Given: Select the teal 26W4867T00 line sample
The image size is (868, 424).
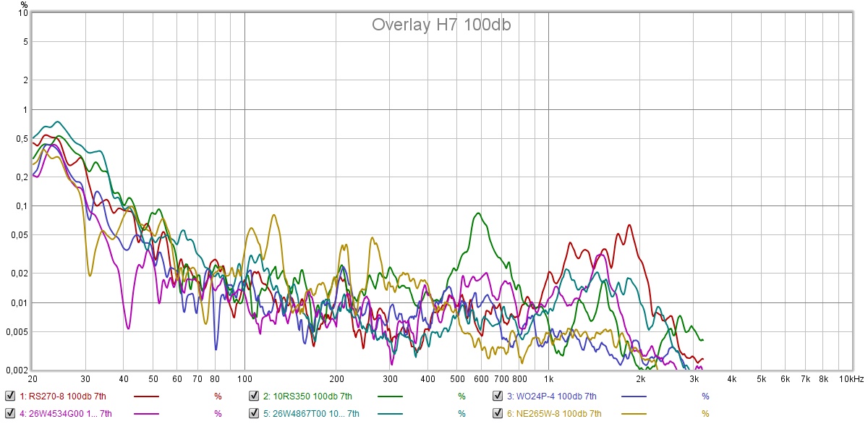Looking at the screenshot, I should tap(391, 414).
